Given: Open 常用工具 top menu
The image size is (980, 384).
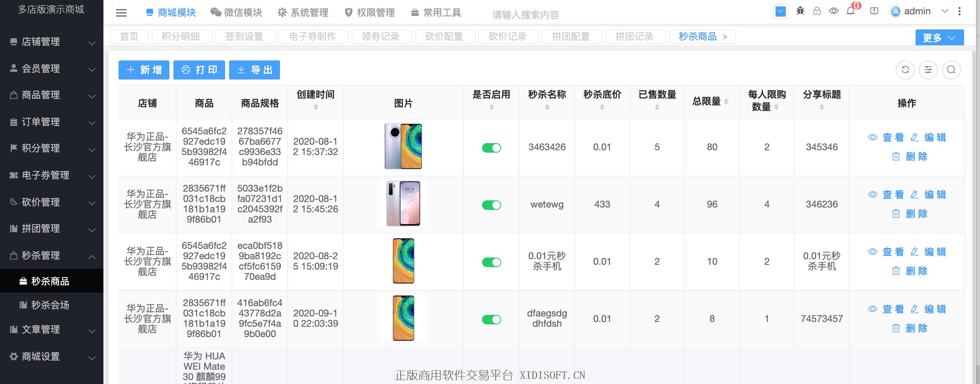Looking at the screenshot, I should (436, 13).
